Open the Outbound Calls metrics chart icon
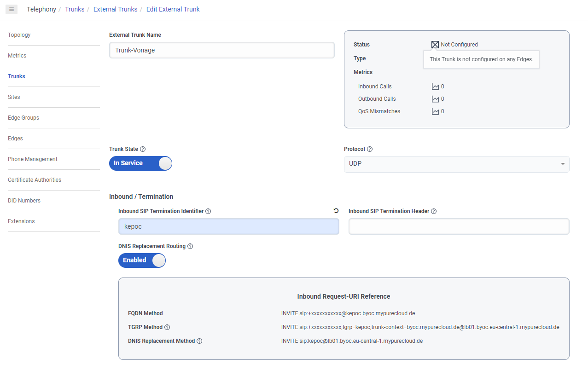 click(x=435, y=99)
